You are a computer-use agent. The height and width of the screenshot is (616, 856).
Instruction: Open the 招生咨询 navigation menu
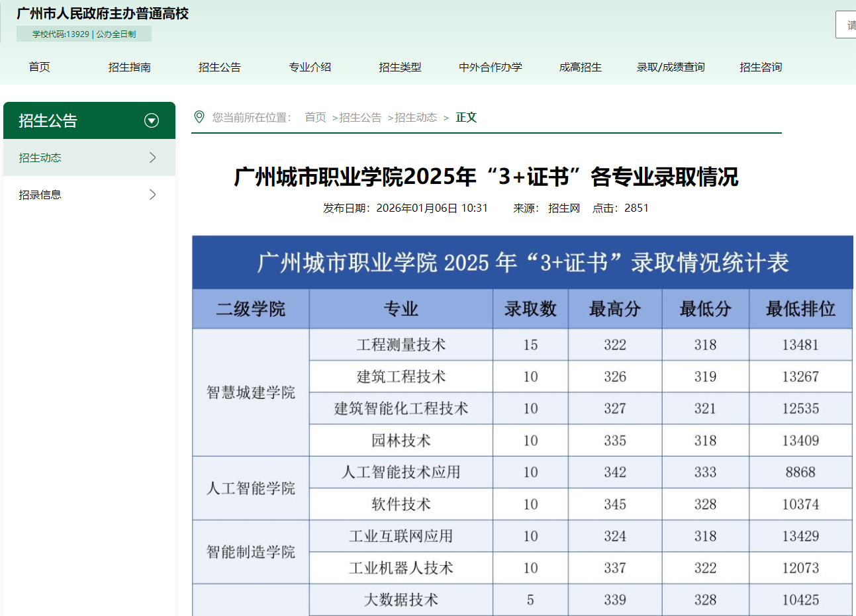click(x=761, y=67)
